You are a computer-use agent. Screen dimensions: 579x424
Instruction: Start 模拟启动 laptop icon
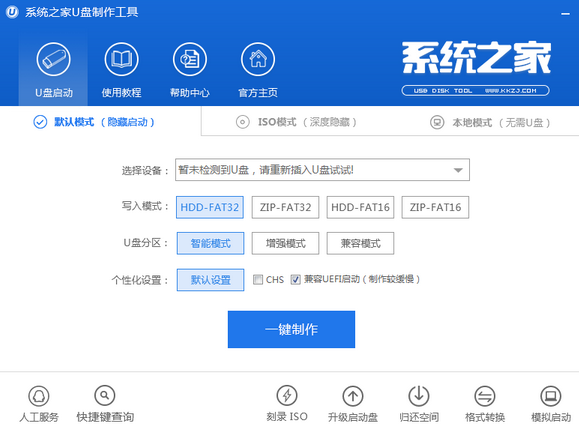point(551,396)
